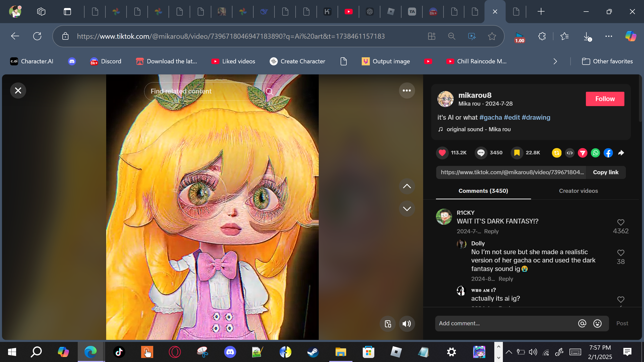Insert emoji in comment box
The width and height of the screenshot is (644, 362).
pos(597,323)
